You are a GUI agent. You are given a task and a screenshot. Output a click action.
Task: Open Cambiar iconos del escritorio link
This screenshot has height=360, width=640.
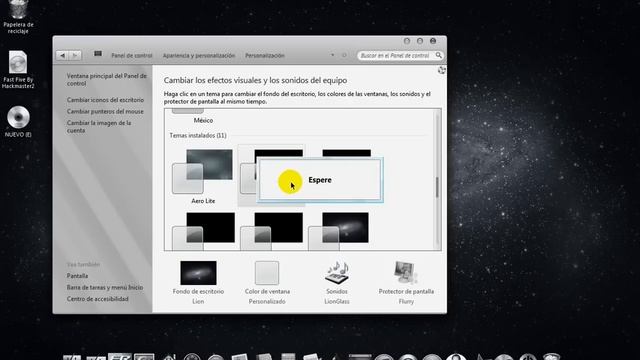tap(105, 100)
